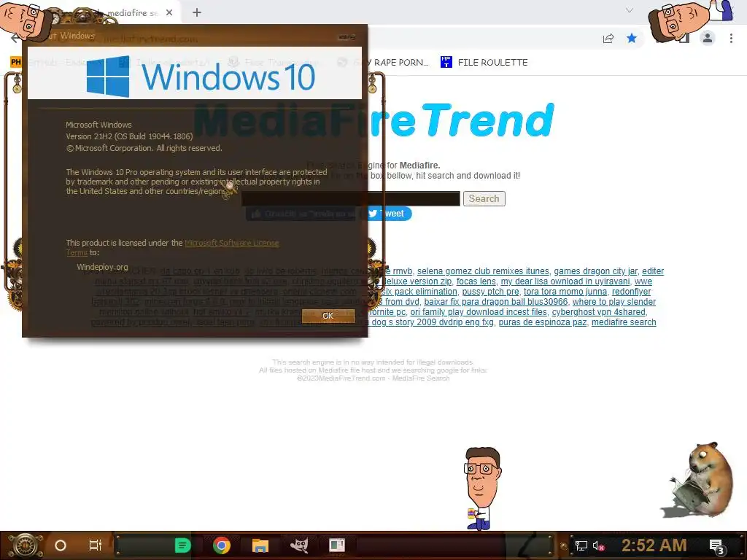Viewport: 747px width, 560px height.
Task: Click the muted volume icon in tray
Action: 598,545
